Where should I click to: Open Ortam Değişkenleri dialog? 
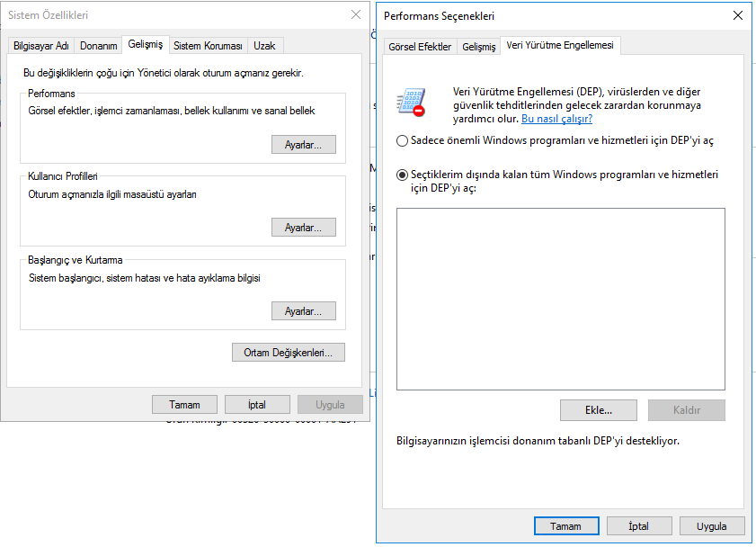pyautogui.click(x=289, y=353)
